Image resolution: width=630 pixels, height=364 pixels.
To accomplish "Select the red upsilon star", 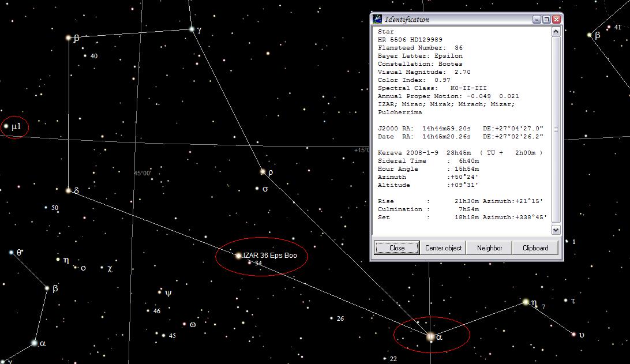I will (x=573, y=334).
